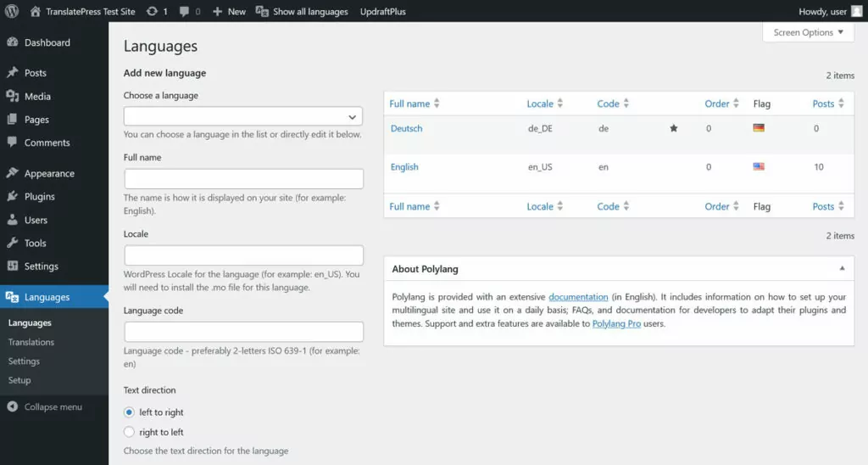Sort by Order in table footer

pos(722,206)
